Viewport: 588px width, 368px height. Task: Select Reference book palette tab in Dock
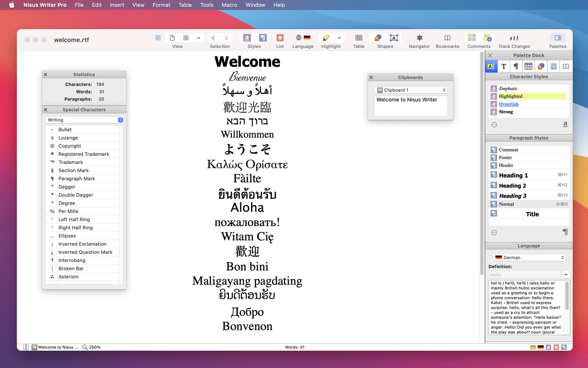(x=565, y=66)
